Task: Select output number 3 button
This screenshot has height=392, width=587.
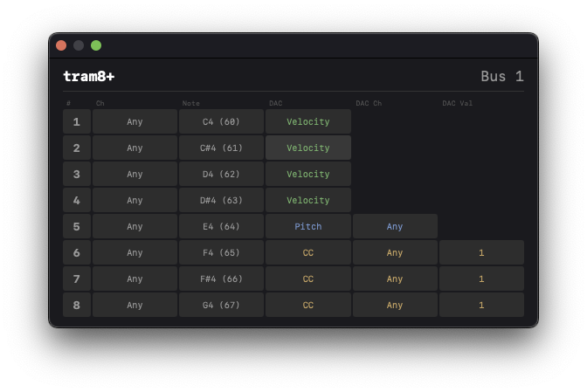Action: click(x=77, y=174)
